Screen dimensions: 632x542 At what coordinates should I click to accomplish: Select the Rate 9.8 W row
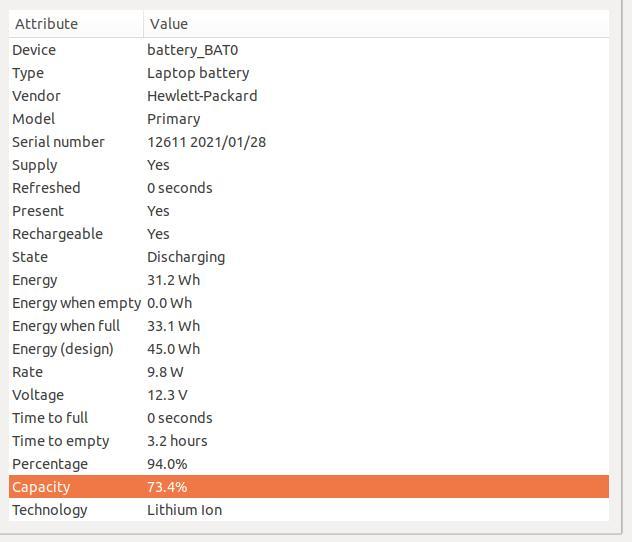(x=309, y=372)
